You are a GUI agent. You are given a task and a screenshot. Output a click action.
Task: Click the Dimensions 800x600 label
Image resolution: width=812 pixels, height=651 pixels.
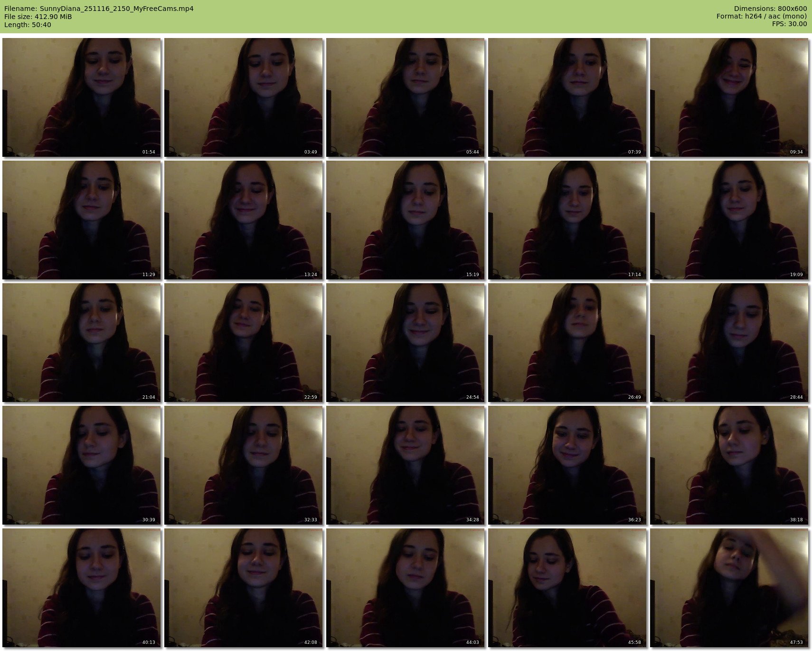[770, 9]
